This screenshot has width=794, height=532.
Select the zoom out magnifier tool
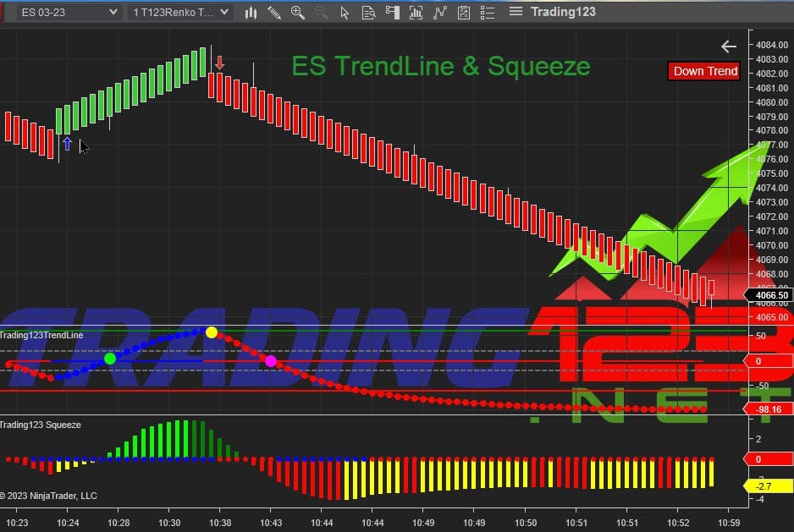[x=321, y=13]
